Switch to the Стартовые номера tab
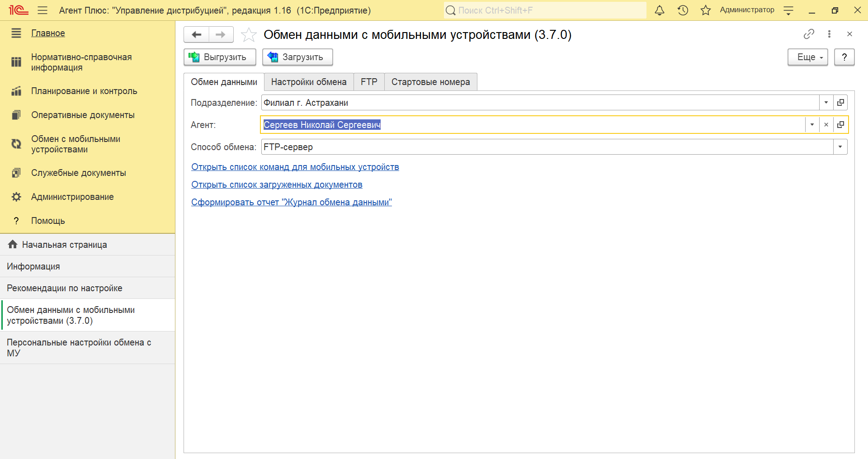 tap(430, 82)
